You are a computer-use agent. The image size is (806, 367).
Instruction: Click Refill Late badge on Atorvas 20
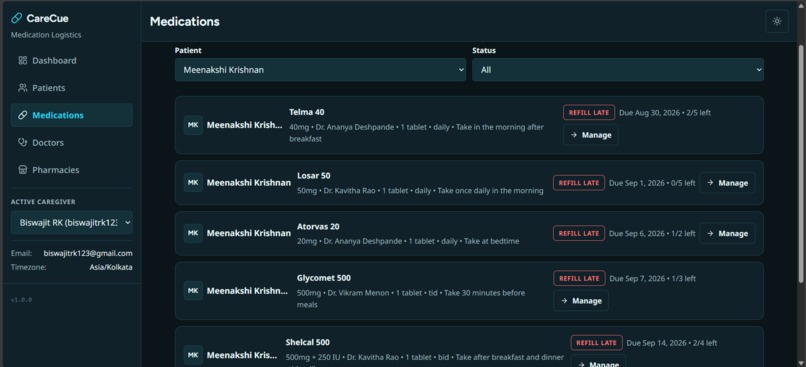579,233
